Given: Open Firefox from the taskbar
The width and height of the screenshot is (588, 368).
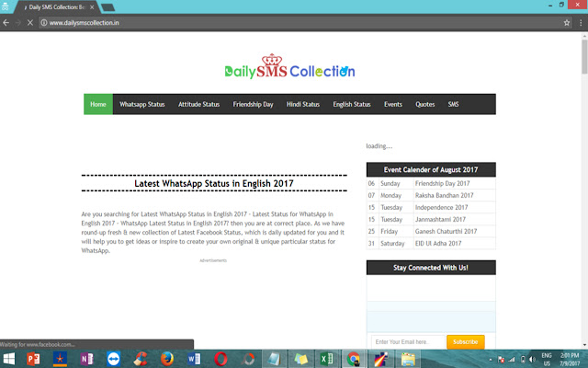Looking at the screenshot, I should tap(167, 359).
